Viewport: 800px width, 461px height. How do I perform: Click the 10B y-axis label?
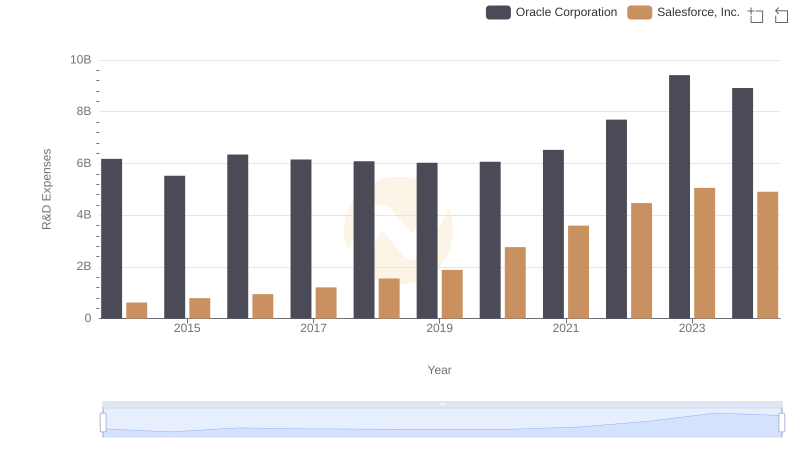pos(81,60)
